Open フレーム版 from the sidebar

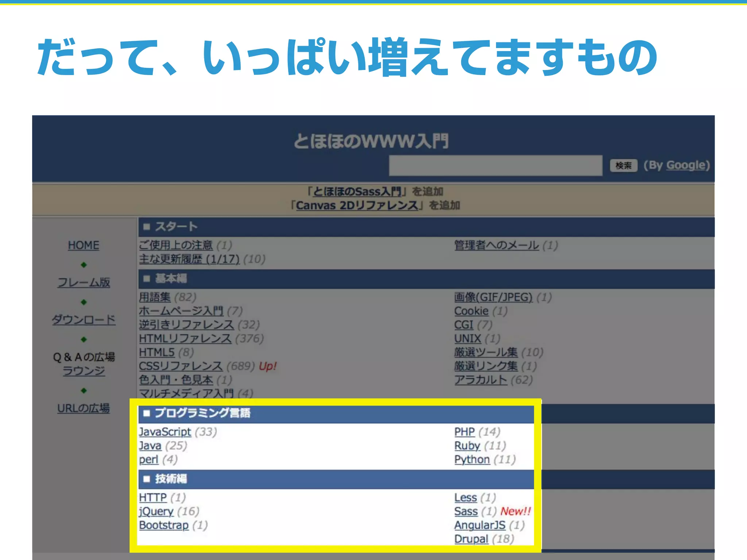tap(84, 283)
